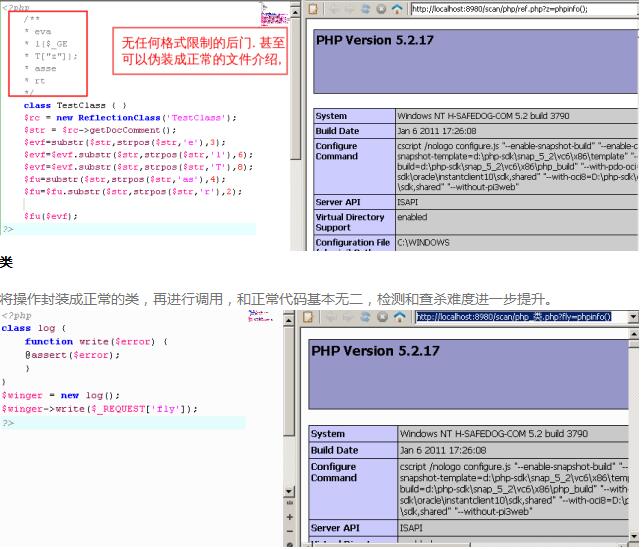Click the stop icon in the upper browser toolbar
The height and width of the screenshot is (549, 641).
381,9
